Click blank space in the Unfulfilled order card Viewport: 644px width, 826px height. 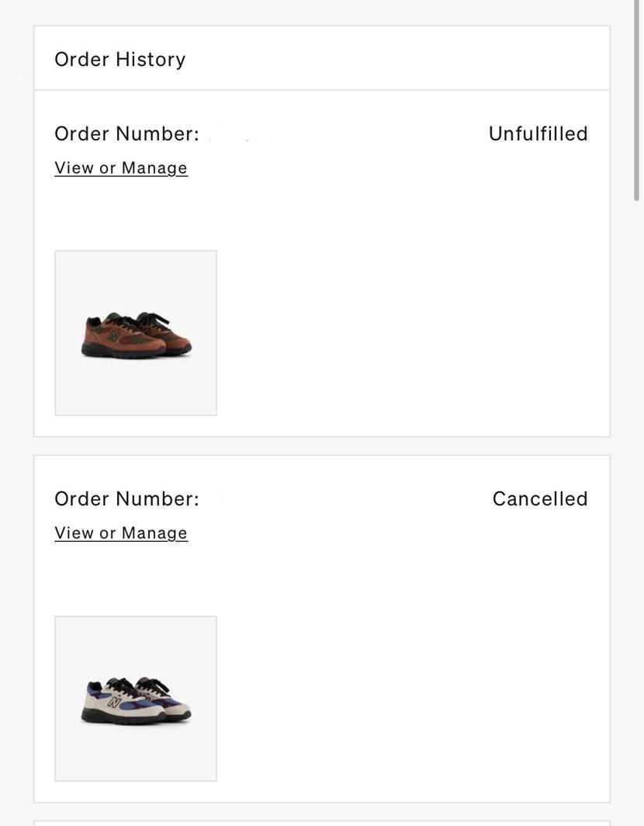click(410, 316)
